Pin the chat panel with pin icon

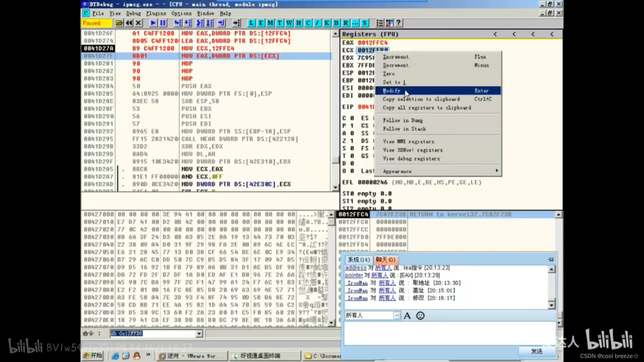coord(551,259)
